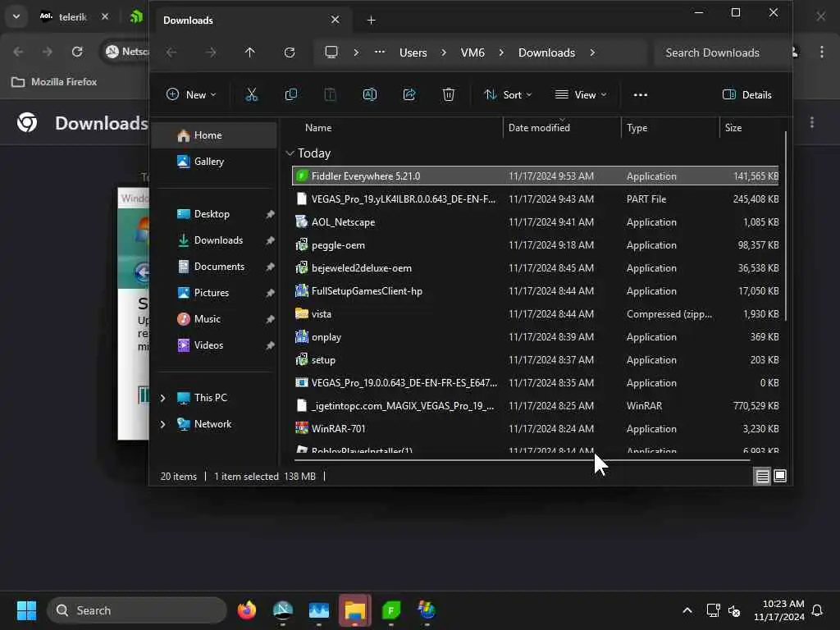The width and height of the screenshot is (840, 630).
Task: Click the Copy icon in Explorer toolbar
Action: tap(291, 95)
